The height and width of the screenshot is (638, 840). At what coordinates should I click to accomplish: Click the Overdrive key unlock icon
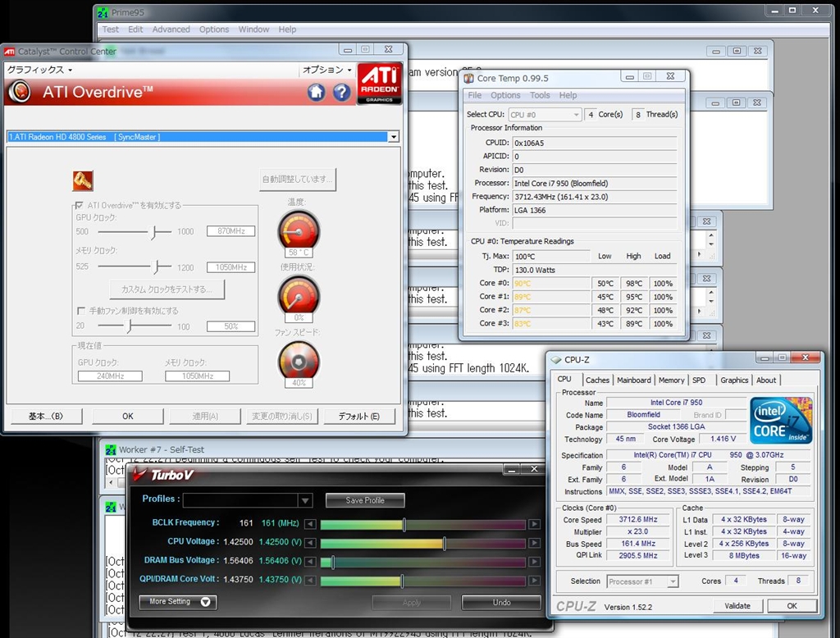coord(83,180)
